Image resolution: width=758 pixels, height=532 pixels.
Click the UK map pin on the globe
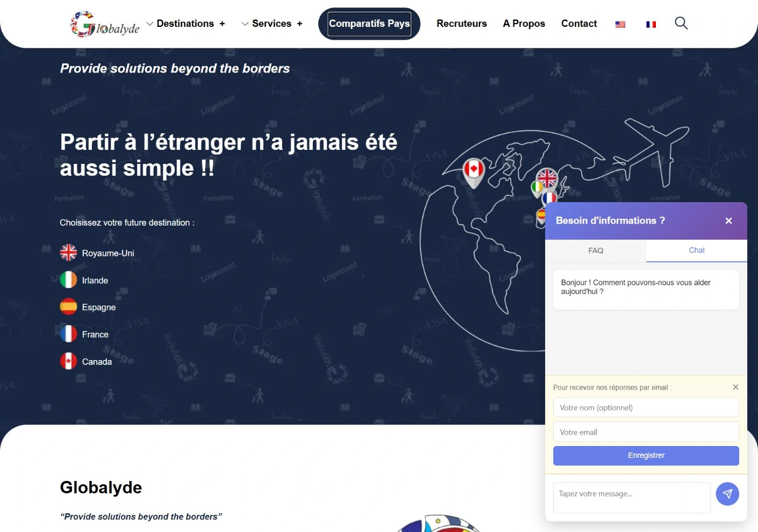547,178
